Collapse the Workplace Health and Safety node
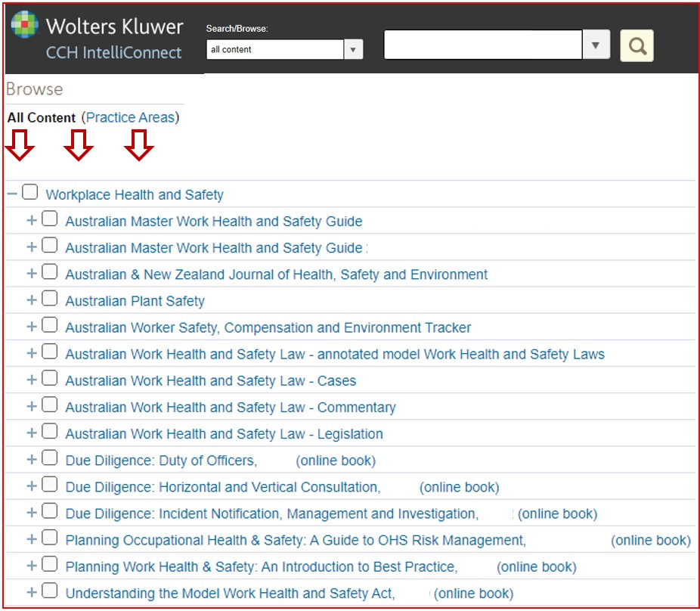The height and width of the screenshot is (611, 700). pyautogui.click(x=12, y=194)
